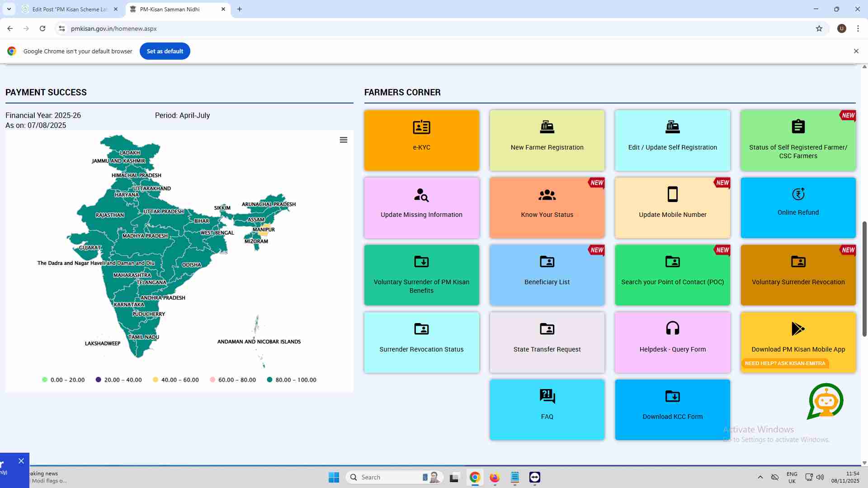
Task: Click the Helpdesk headphones icon
Action: point(672,328)
